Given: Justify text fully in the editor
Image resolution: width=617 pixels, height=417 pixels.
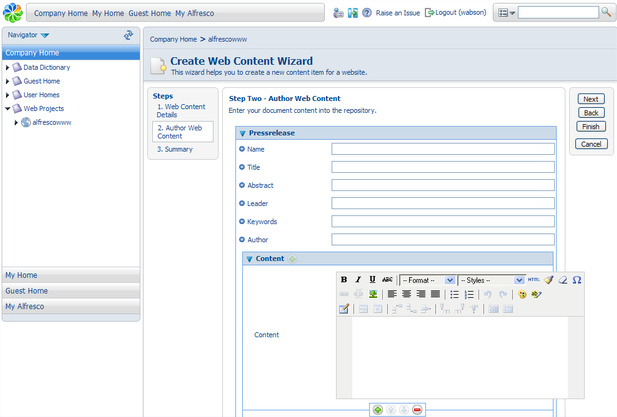Looking at the screenshot, I should coord(435,294).
